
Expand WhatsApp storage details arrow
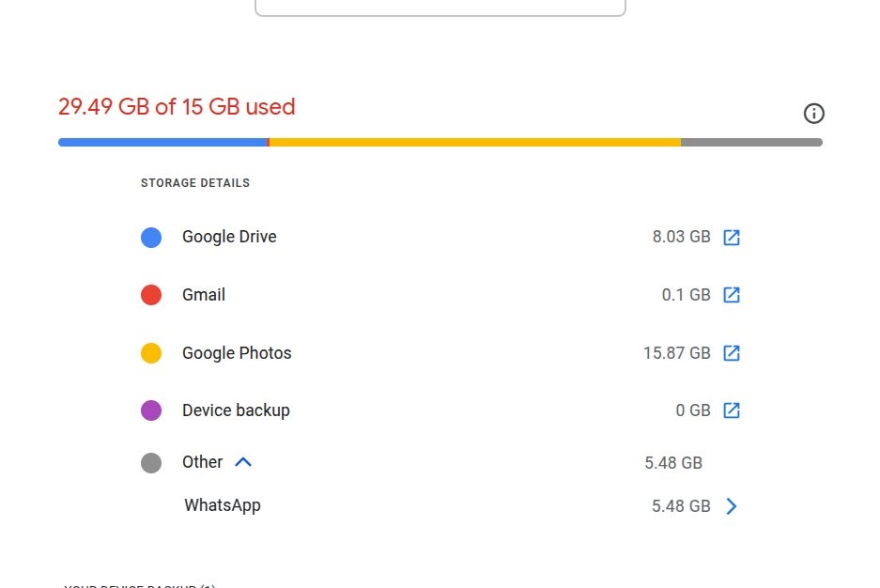click(x=732, y=506)
